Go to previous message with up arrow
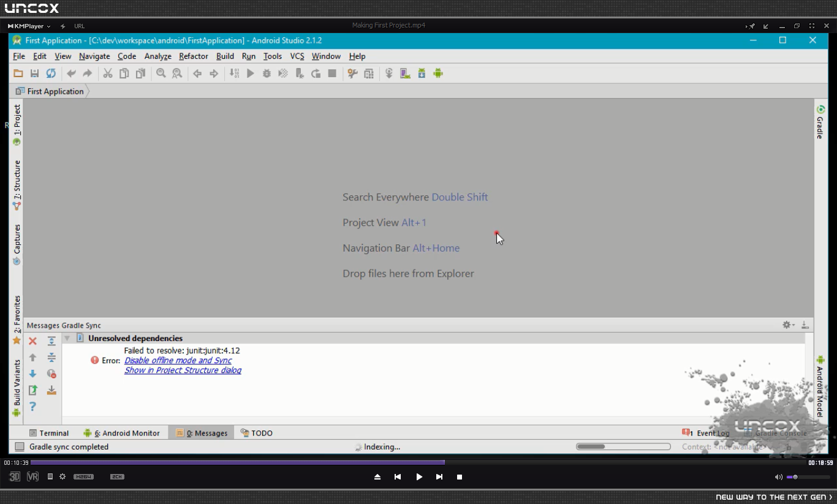 tap(33, 358)
